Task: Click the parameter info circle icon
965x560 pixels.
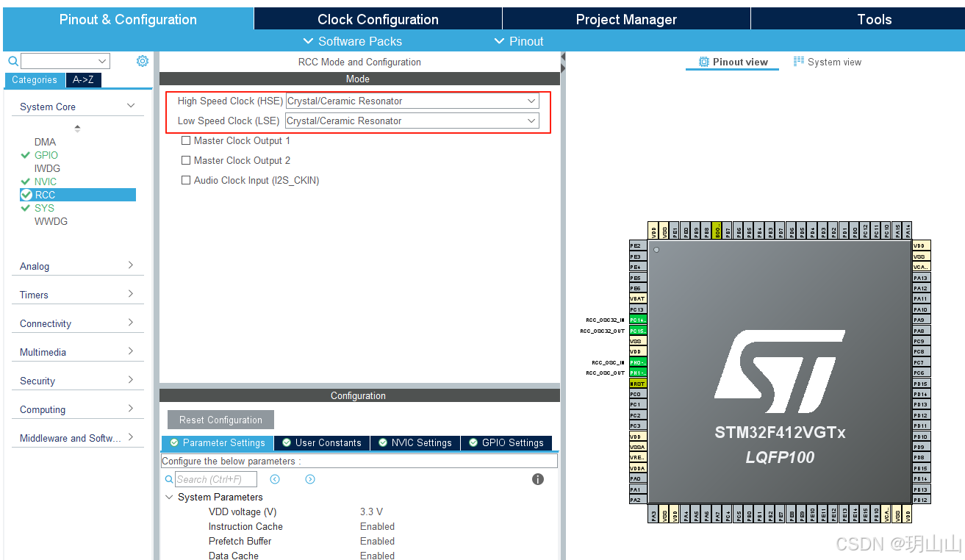Action: coord(537,478)
